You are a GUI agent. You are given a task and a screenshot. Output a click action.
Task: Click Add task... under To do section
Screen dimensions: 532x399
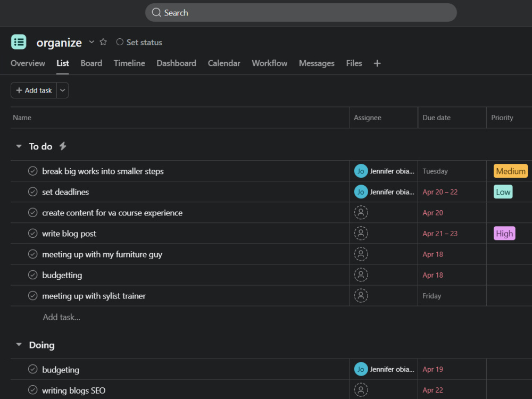(61, 317)
